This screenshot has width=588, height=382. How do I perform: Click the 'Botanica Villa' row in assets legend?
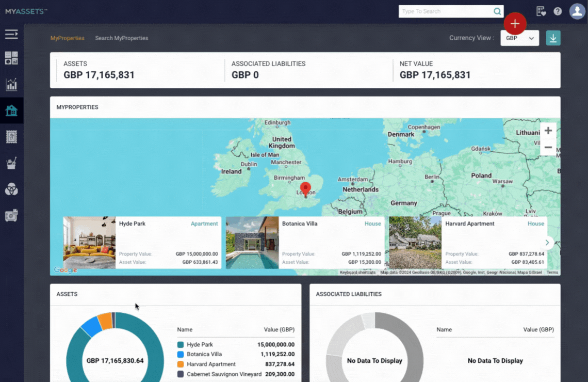coord(236,354)
